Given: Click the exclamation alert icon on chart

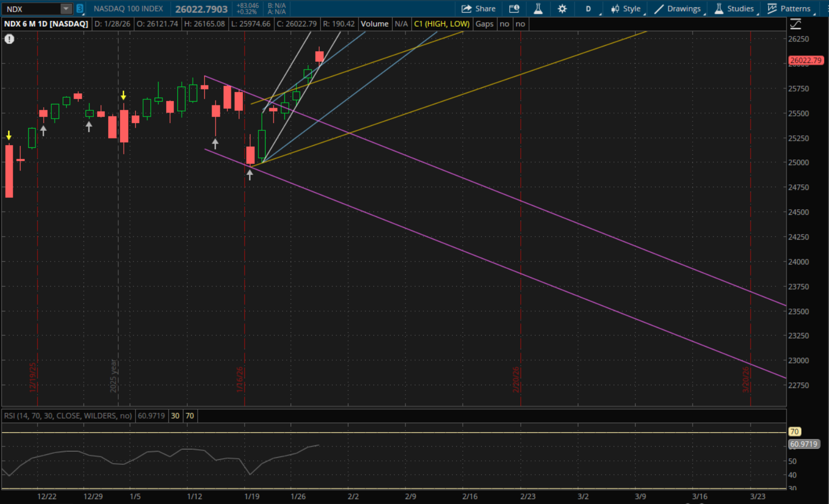Looking at the screenshot, I should click(x=9, y=39).
